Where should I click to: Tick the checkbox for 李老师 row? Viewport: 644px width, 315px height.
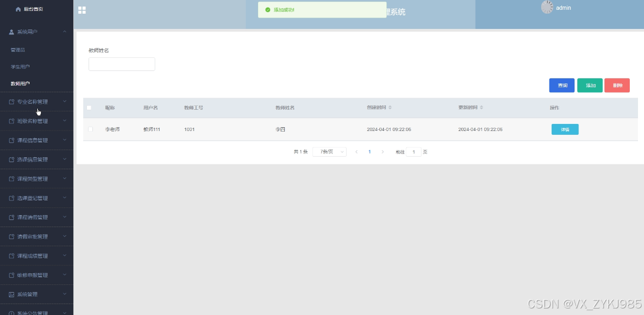tap(90, 129)
